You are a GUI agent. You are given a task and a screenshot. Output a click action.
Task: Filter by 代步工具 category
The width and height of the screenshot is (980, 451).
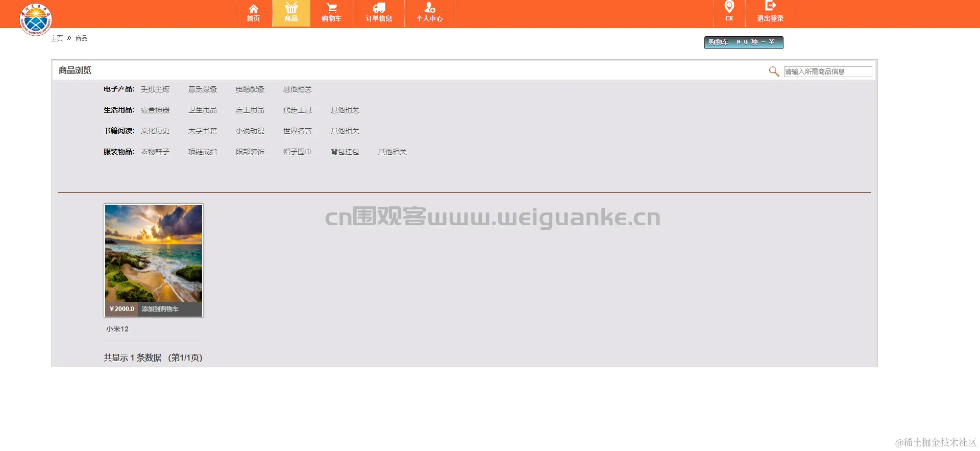pos(298,110)
